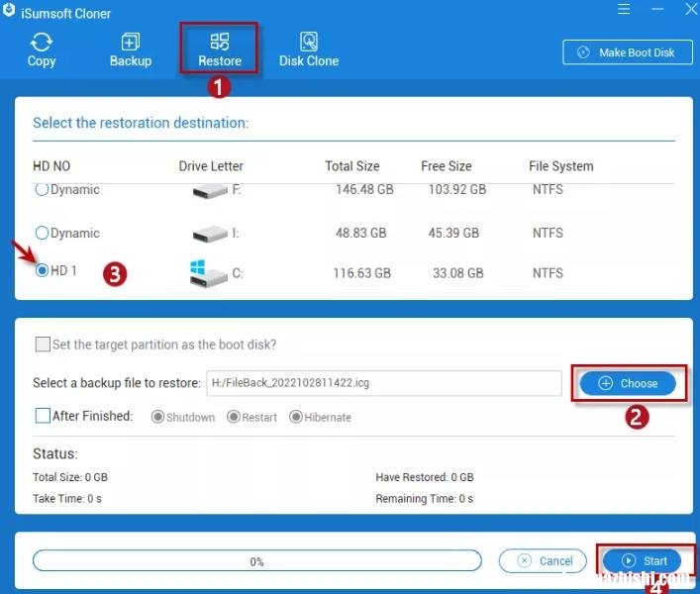
Task: Click the Total Size column header
Action: tap(352, 166)
